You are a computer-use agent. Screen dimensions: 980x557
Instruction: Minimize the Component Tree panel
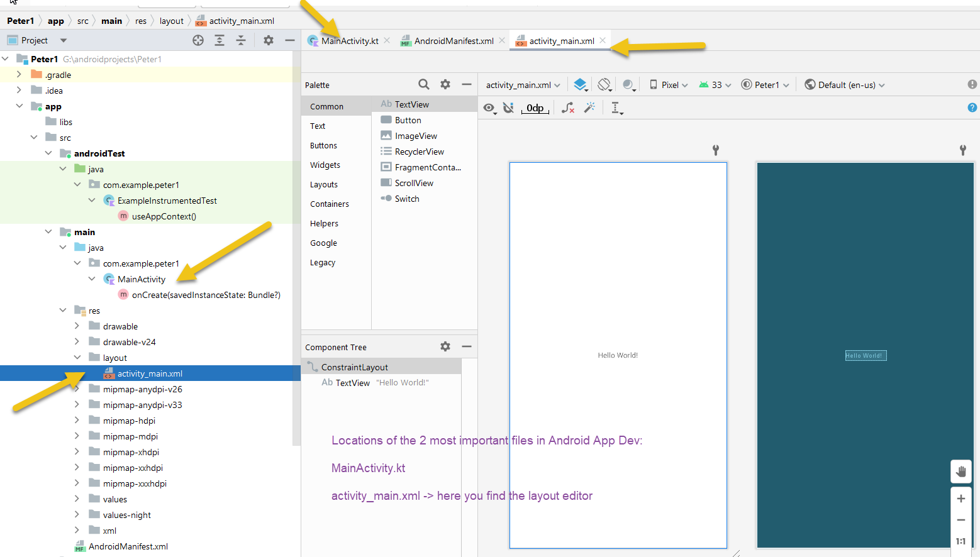pyautogui.click(x=467, y=346)
